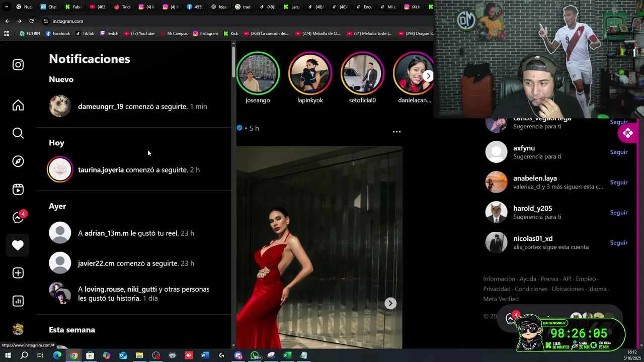Click the Meta Verified footer link
The width and height of the screenshot is (644, 362).
point(501,299)
